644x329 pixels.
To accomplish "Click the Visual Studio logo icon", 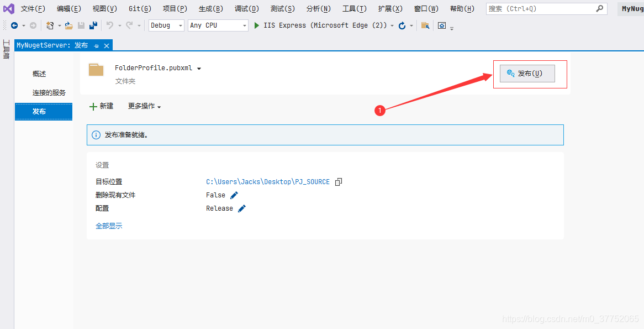I will pyautogui.click(x=9, y=9).
